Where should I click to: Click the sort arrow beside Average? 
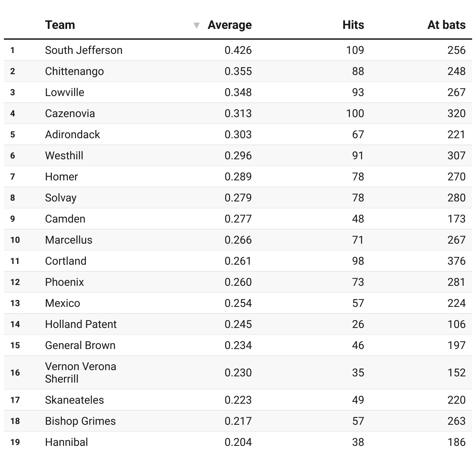197,26
